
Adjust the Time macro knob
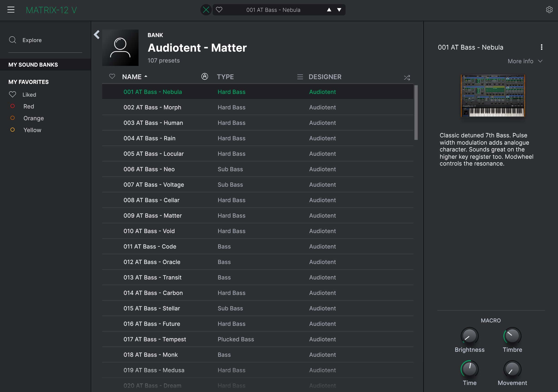coord(470,369)
